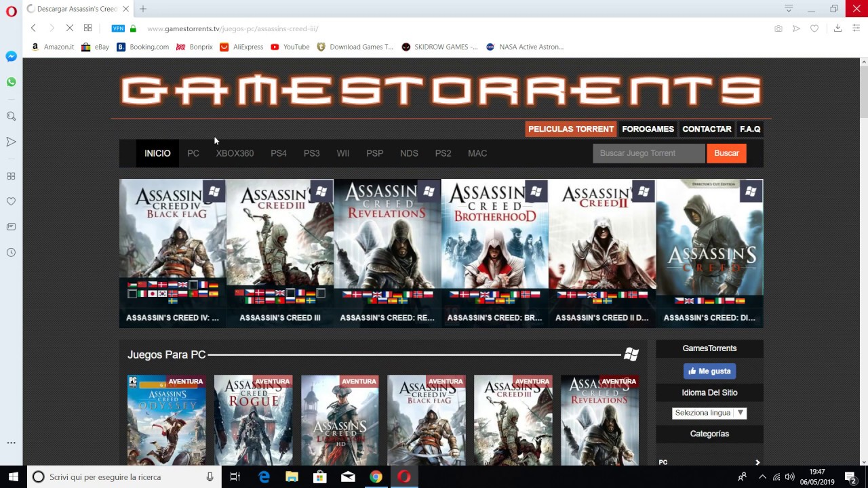Open the AliExpress bookmark

[x=241, y=47]
